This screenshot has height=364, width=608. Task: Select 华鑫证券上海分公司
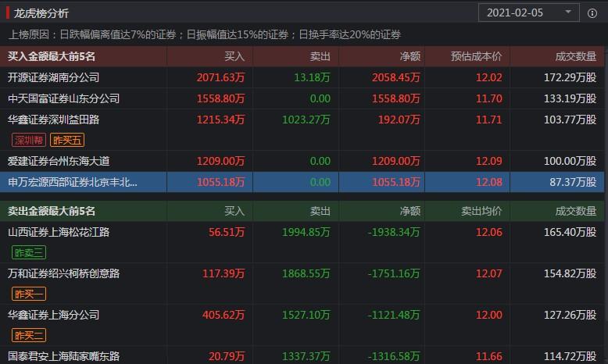pyautogui.click(x=53, y=315)
